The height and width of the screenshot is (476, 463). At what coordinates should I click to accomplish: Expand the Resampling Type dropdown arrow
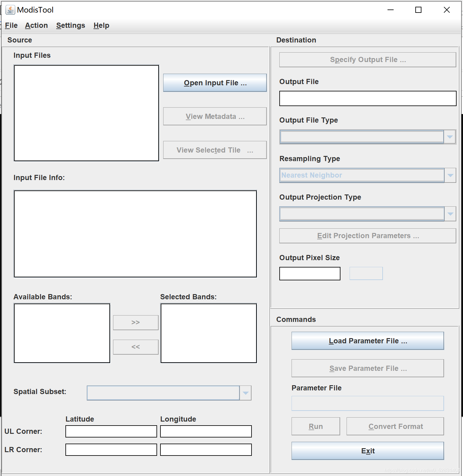point(450,175)
